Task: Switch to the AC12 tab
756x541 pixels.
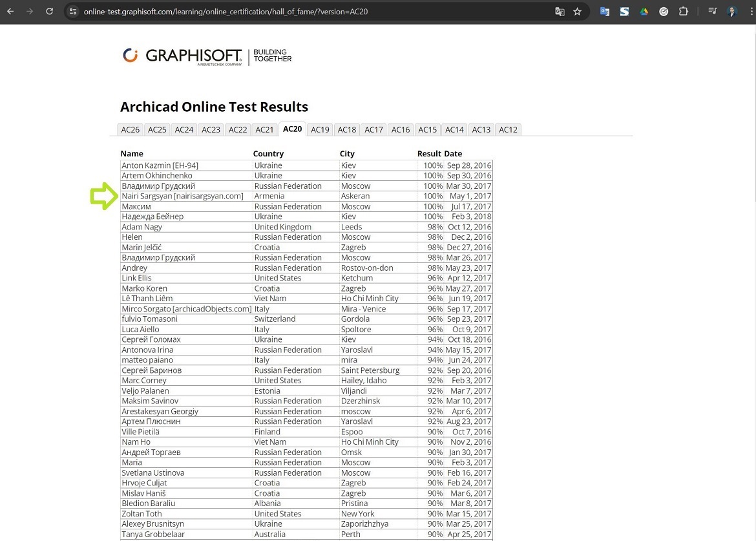Action: (508, 130)
